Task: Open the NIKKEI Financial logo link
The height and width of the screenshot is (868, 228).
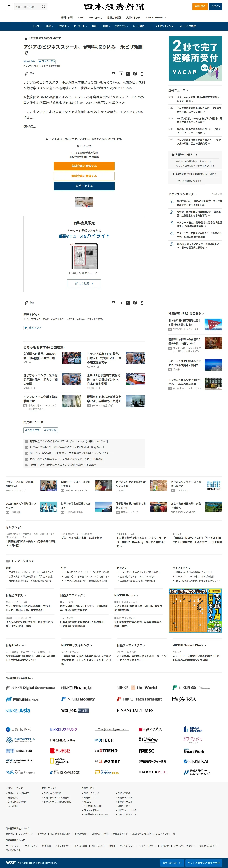Action: 77,688
